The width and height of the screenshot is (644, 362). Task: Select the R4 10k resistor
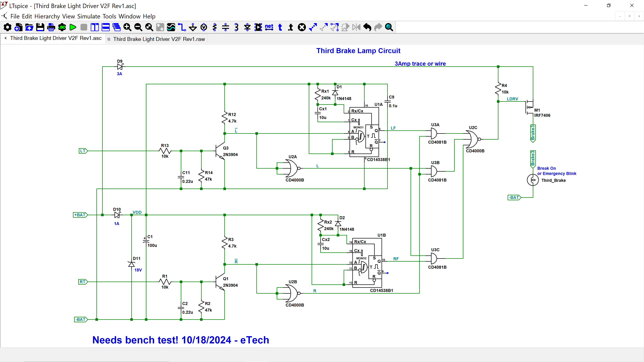(x=498, y=89)
